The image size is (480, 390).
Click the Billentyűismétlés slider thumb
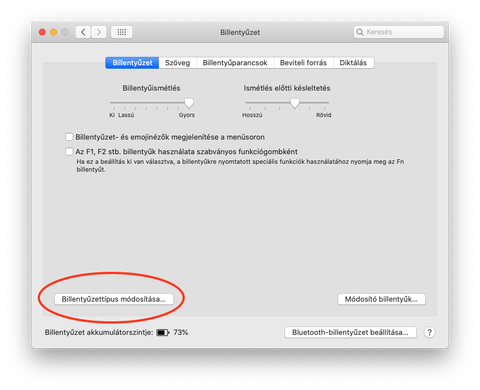click(189, 103)
